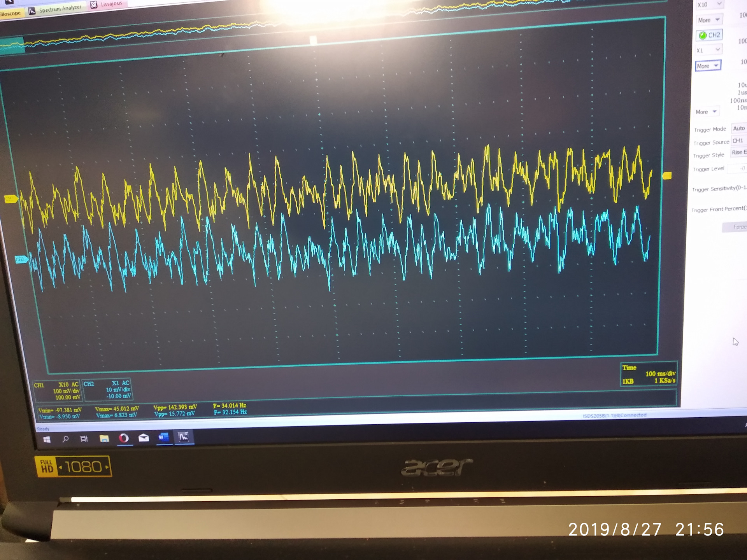Click the yellow CH1 ground marker
The image size is (747, 560).
[11, 199]
